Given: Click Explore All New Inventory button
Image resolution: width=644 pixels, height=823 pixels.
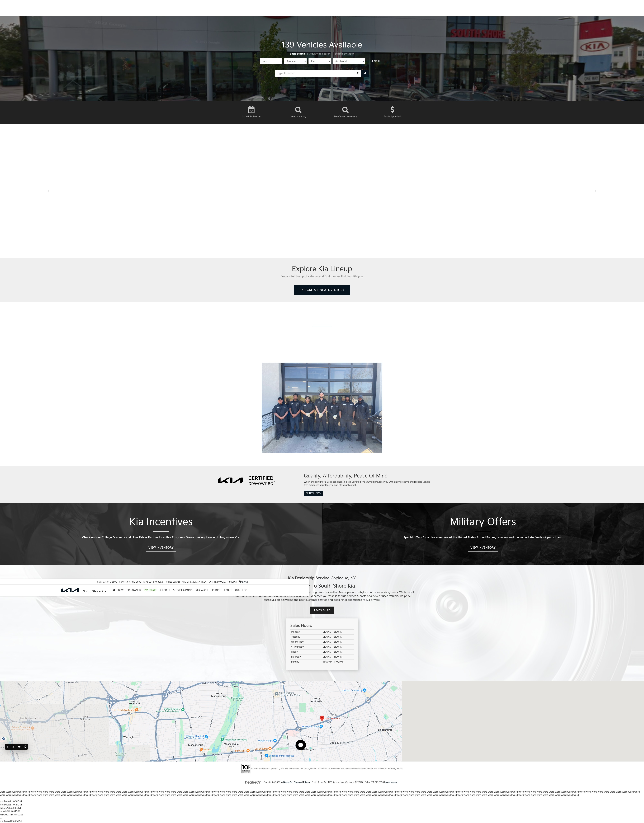Looking at the screenshot, I should [x=322, y=290].
